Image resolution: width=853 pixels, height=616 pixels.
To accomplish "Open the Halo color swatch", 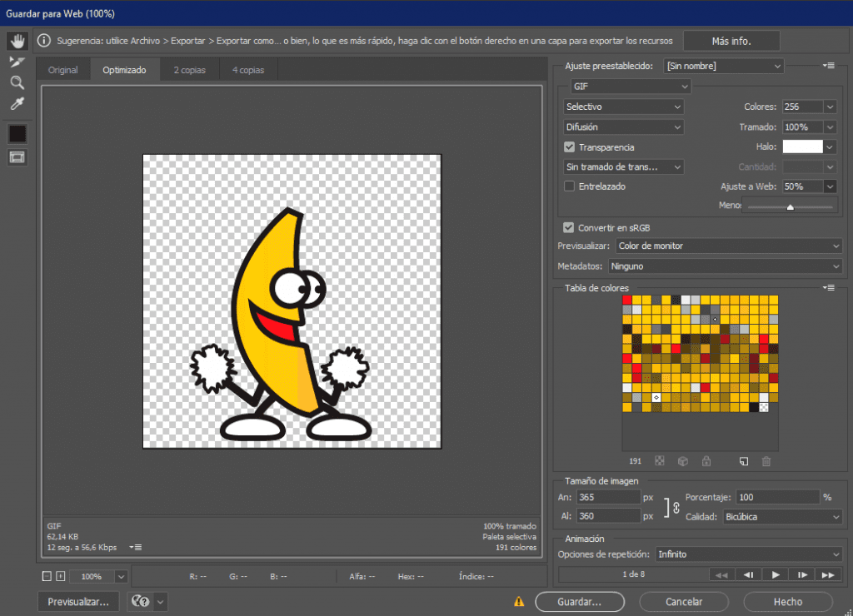I will pos(801,147).
